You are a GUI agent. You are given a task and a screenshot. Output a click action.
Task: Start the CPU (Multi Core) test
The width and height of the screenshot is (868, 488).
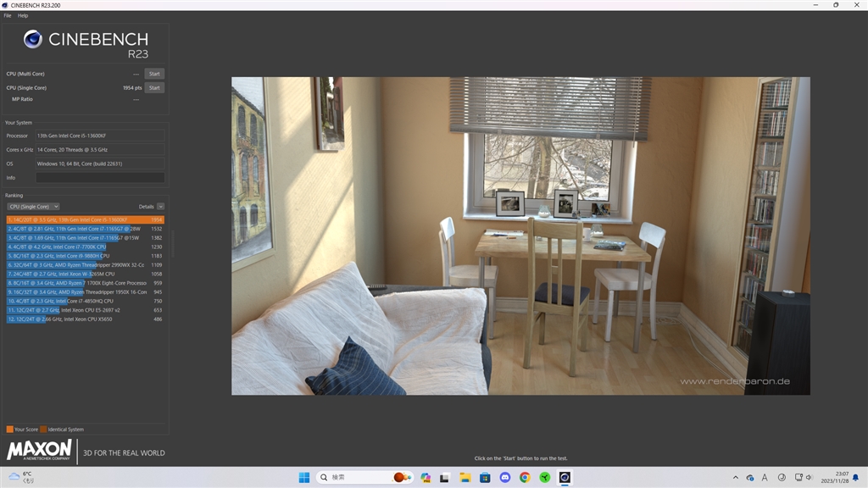point(154,74)
